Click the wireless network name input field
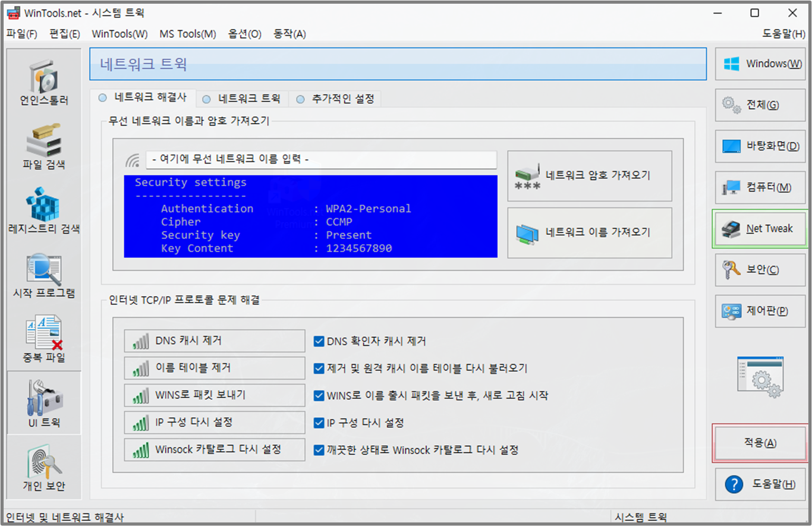 (x=321, y=159)
